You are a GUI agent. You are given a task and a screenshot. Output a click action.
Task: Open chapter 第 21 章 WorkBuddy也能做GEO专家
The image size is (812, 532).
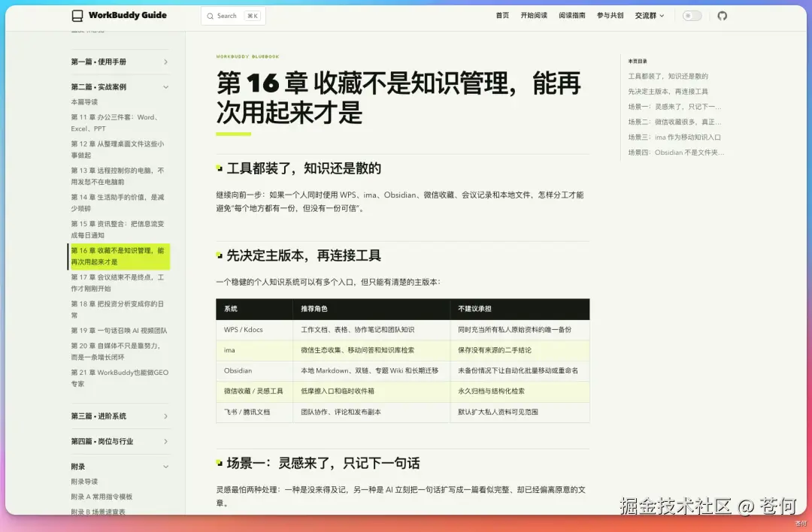120,378
